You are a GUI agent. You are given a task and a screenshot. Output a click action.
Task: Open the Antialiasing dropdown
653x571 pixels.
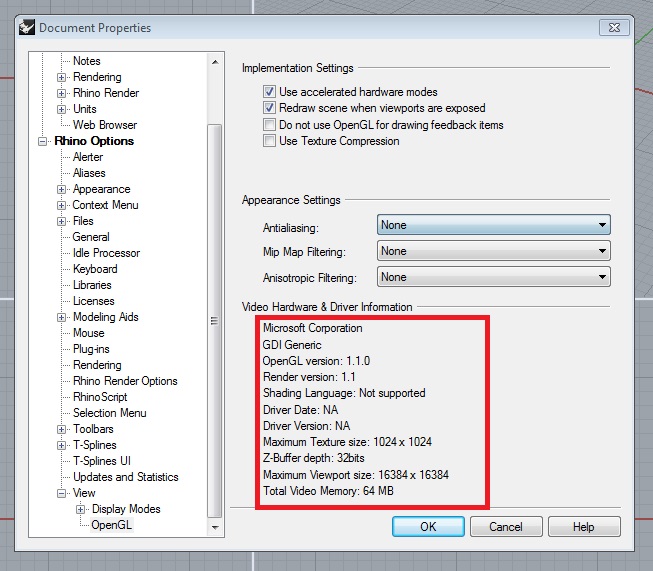pos(493,225)
